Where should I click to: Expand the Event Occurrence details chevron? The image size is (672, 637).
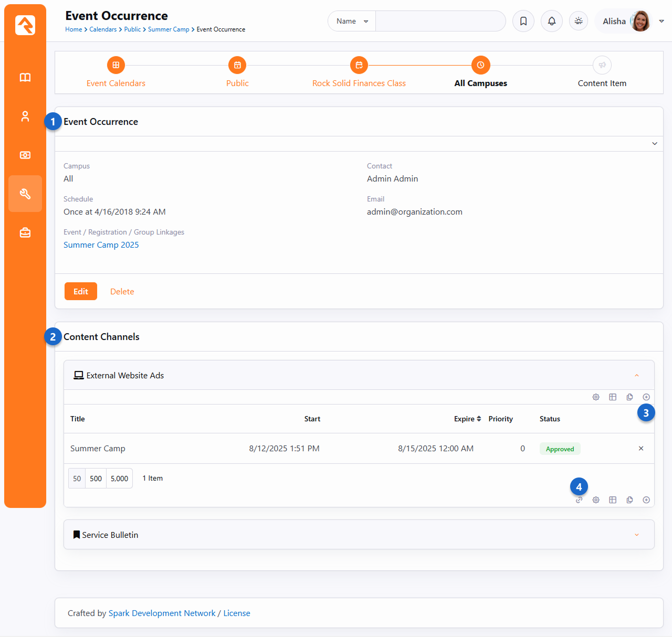click(x=655, y=144)
